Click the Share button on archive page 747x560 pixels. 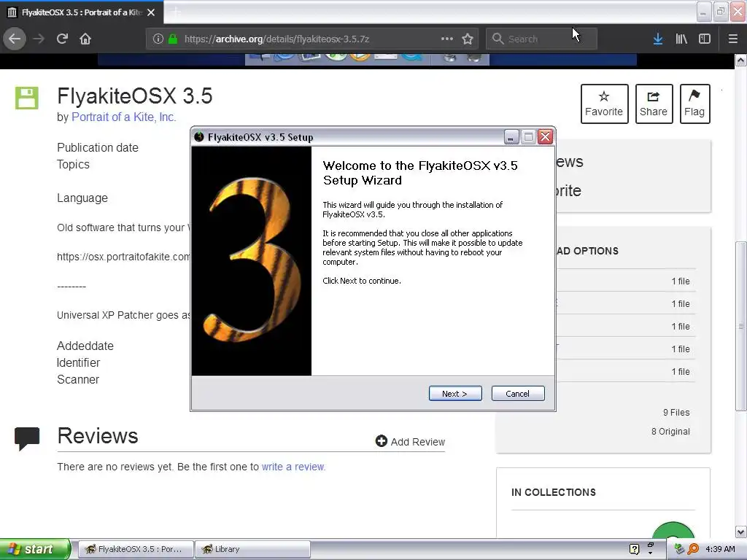pyautogui.click(x=654, y=104)
